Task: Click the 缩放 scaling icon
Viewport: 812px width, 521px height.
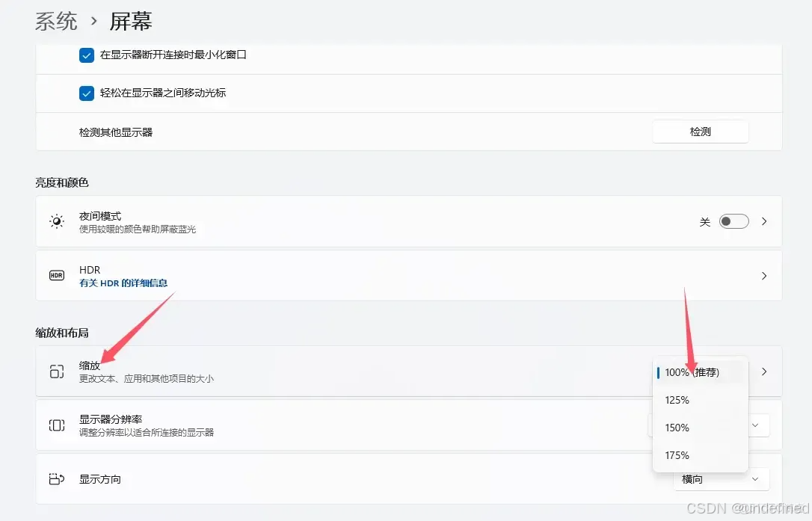Action: pos(56,372)
